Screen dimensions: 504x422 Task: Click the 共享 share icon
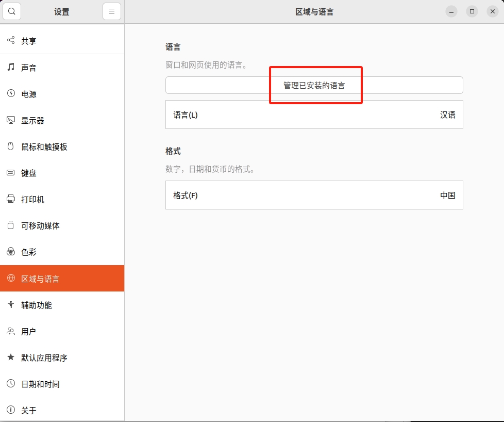click(x=11, y=40)
